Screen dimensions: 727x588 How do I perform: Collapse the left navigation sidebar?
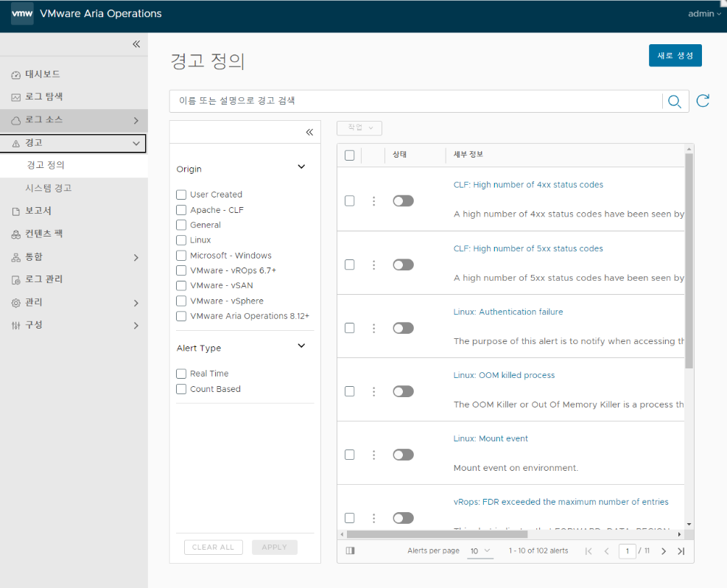tap(136, 44)
